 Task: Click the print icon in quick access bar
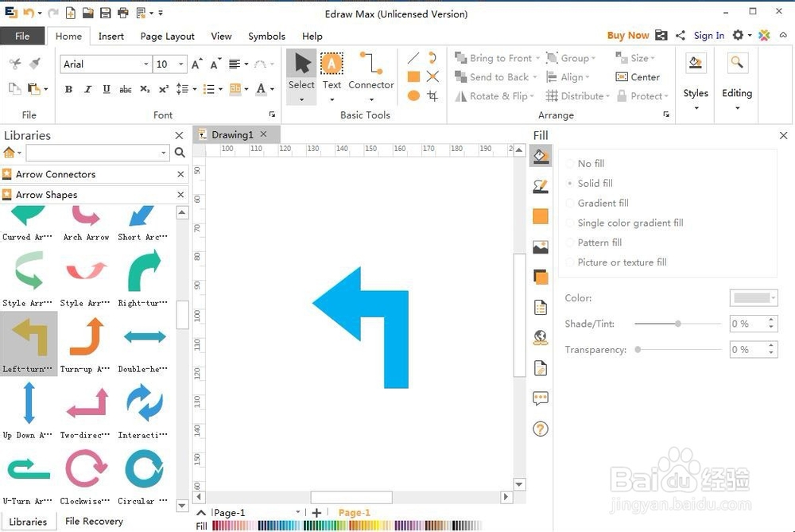122,14
